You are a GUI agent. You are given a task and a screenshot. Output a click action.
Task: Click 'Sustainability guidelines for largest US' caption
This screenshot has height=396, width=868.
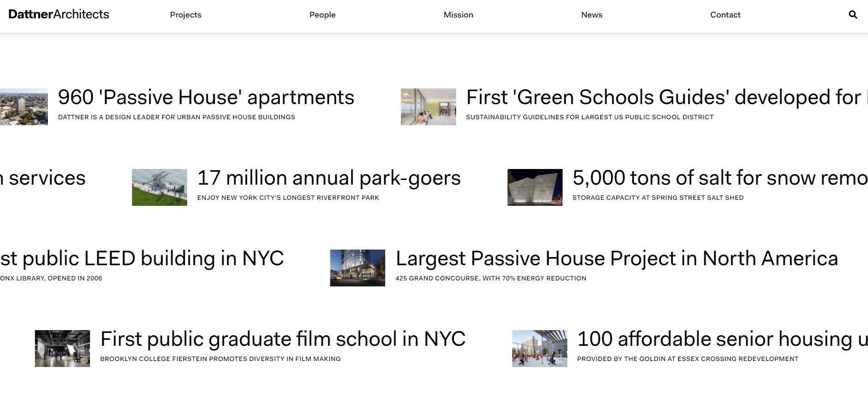(590, 117)
